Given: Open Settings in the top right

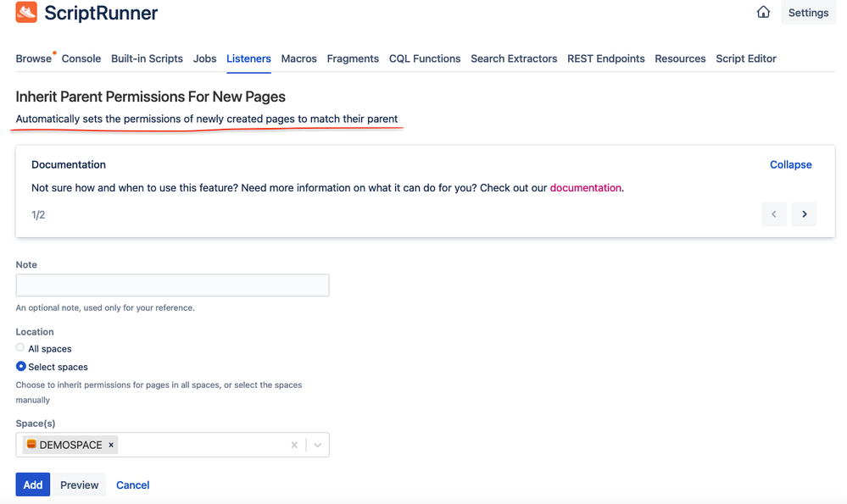Looking at the screenshot, I should [x=808, y=13].
